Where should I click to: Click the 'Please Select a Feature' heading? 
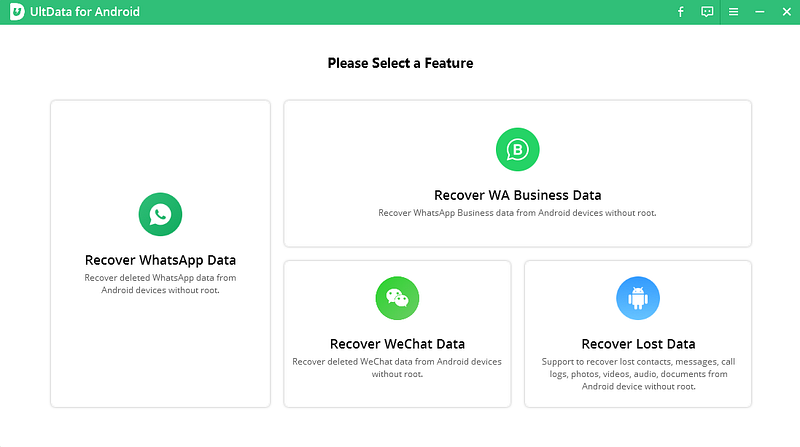400,63
